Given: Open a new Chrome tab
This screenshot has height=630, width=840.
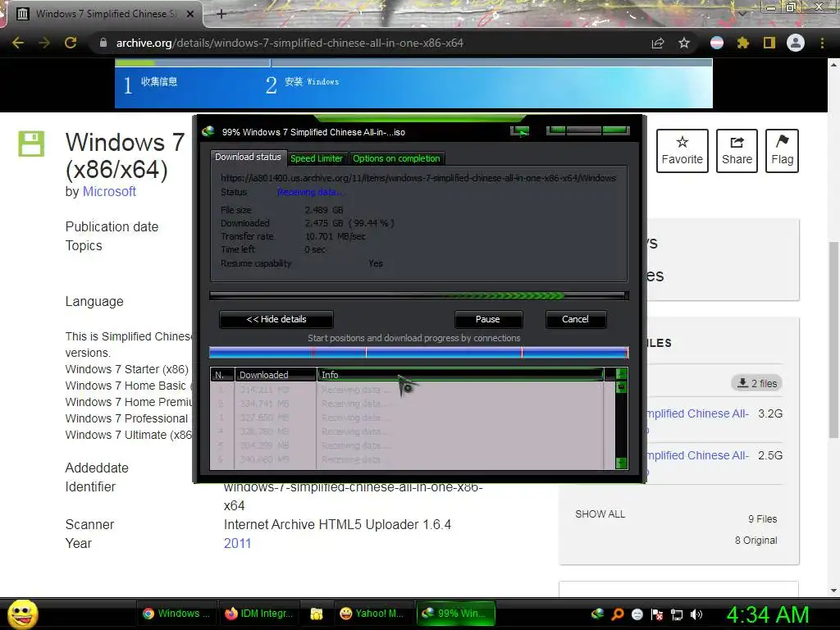Looking at the screenshot, I should pos(221,14).
